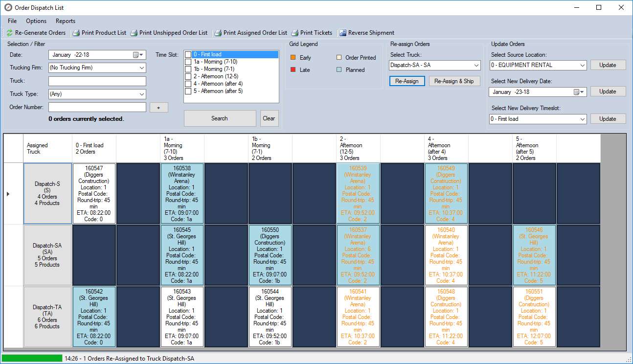633x364 pixels.
Task: Enable the 2 - Afternoon (12-5) checkbox
Action: coord(188,76)
